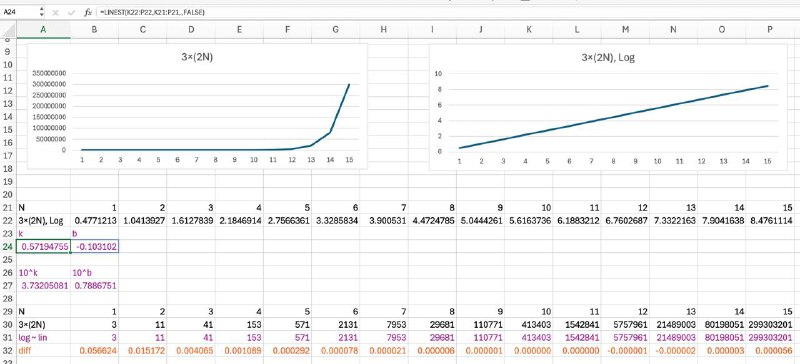Select column G header
This screenshot has width=800, height=364.
point(335,30)
